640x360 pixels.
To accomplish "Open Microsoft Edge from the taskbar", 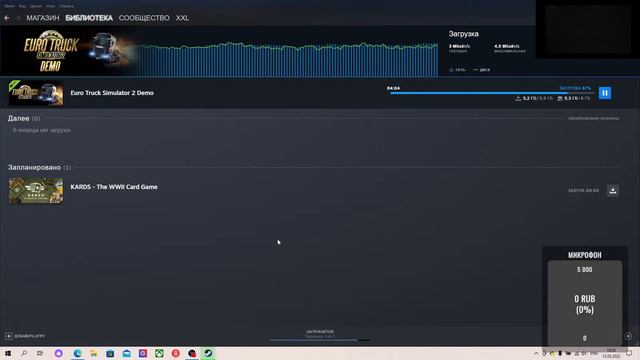I will point(78,353).
